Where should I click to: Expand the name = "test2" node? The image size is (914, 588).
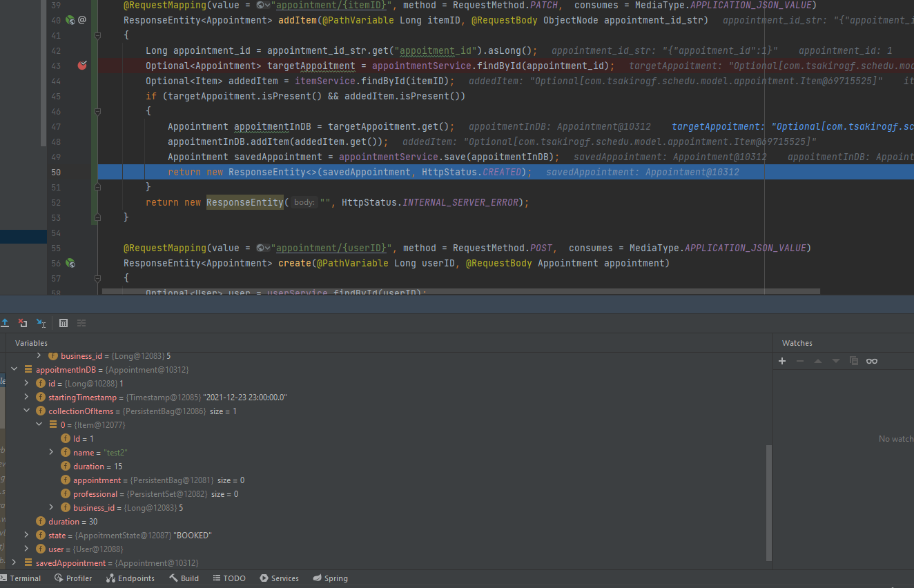[51, 453]
